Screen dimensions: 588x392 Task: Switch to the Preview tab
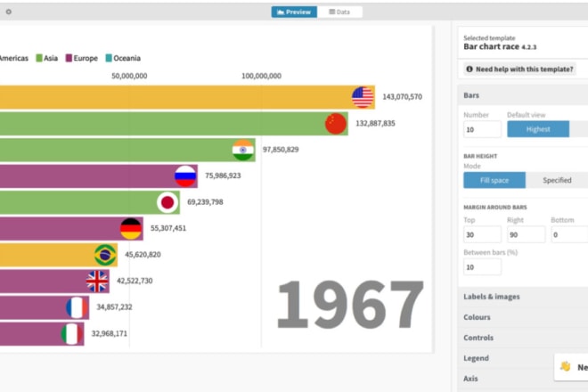294,12
